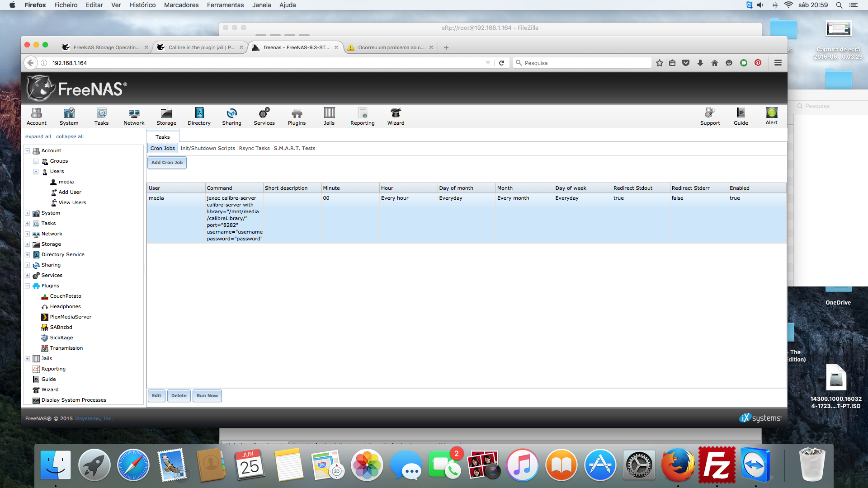Image resolution: width=868 pixels, height=488 pixels.
Task: Click the Pesquisa search field in Firefox
Action: coord(582,63)
